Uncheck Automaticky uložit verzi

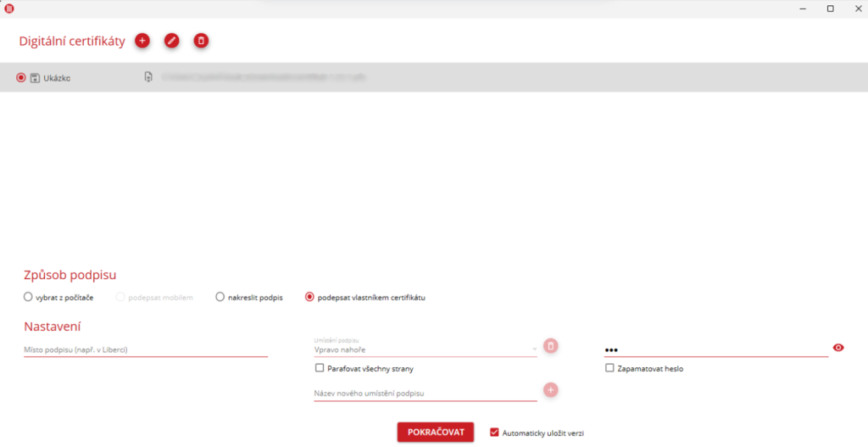[x=494, y=433]
